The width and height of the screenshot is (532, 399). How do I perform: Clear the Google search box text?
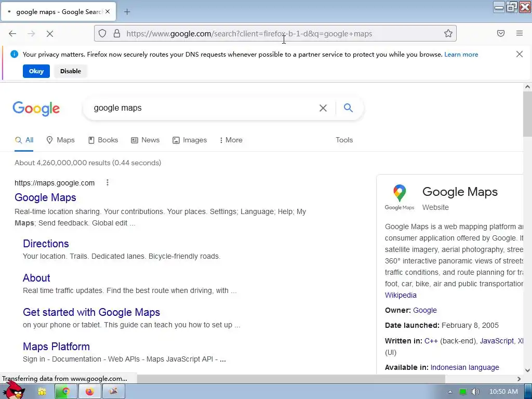323,108
